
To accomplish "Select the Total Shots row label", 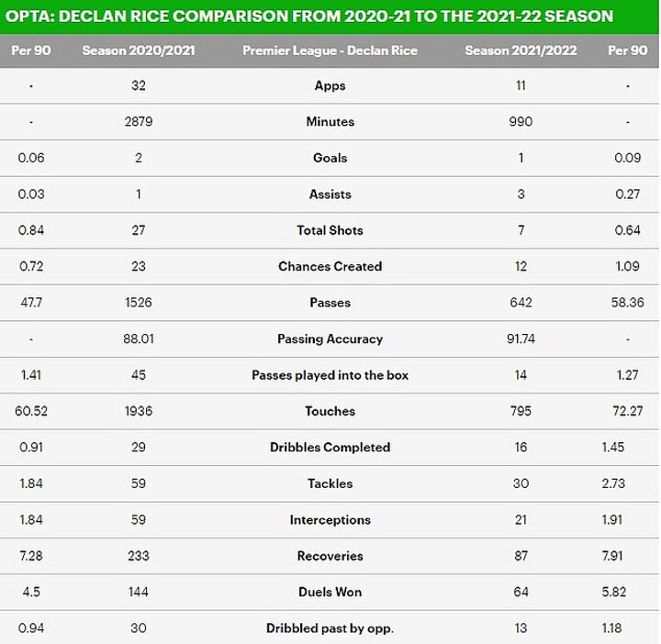I will 330,230.
